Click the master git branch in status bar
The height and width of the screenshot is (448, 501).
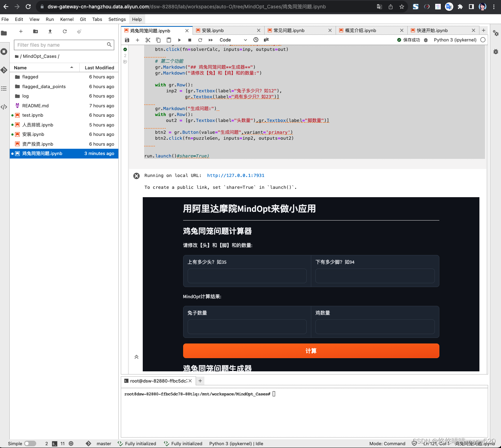[x=104, y=443]
